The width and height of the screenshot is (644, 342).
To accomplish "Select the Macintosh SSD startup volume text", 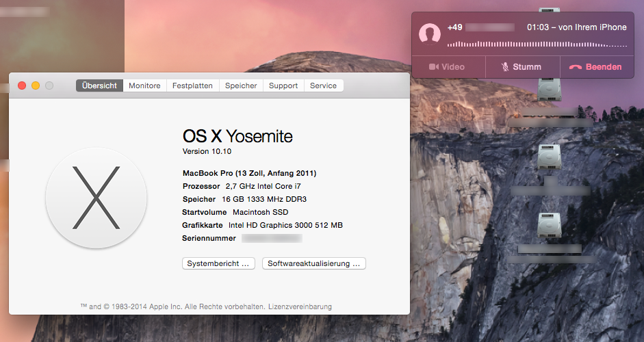I will pos(260,212).
